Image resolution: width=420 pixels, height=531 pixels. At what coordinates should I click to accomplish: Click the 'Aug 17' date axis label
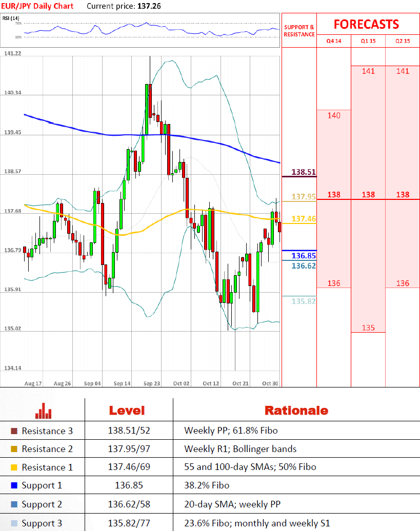pos(33,383)
